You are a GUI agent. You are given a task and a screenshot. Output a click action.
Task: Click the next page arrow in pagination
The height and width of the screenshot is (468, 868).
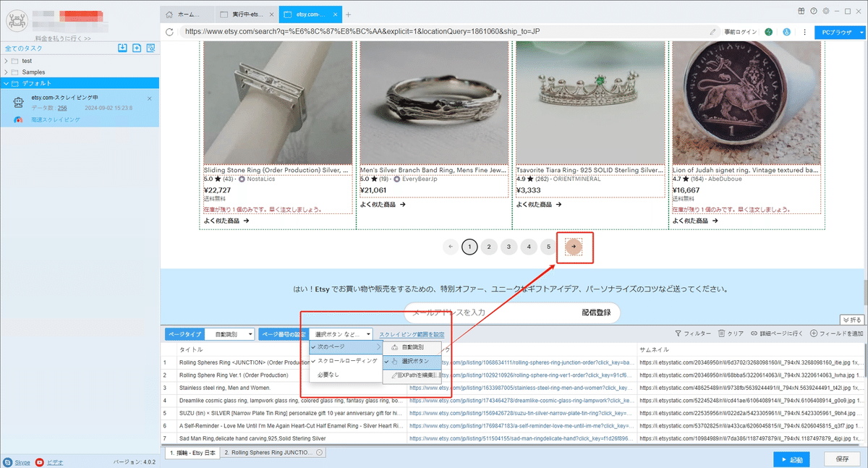point(574,247)
